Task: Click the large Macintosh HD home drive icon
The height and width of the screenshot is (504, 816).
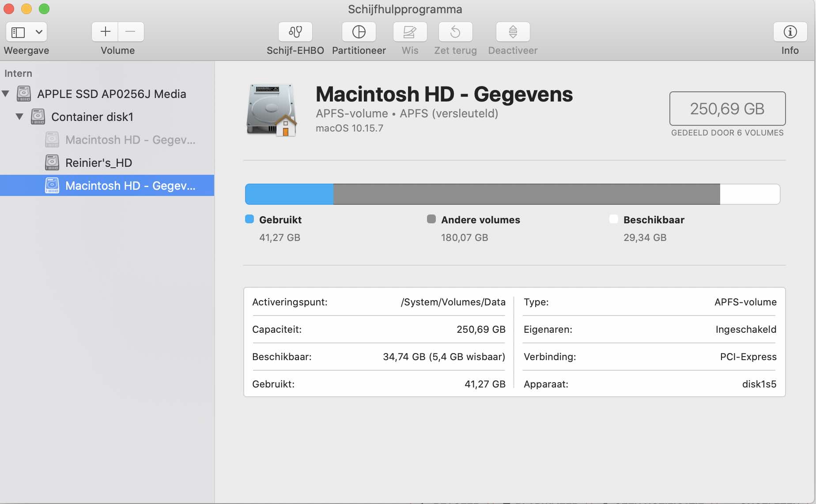Action: [x=271, y=110]
